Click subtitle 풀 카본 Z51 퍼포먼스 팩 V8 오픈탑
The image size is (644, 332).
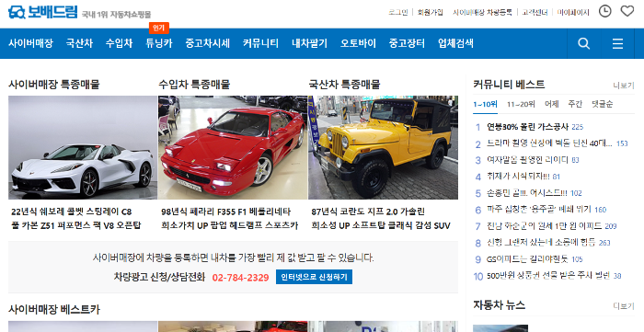[x=76, y=225]
